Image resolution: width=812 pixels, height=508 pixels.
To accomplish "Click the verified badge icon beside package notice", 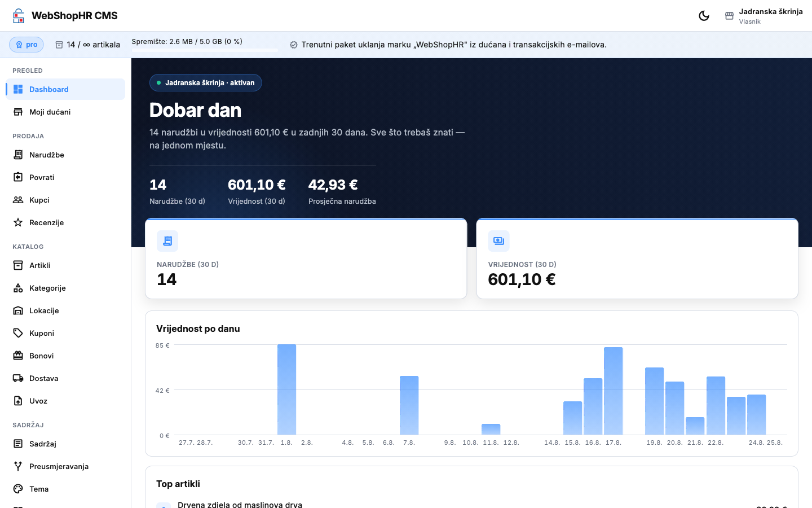I will click(x=294, y=45).
